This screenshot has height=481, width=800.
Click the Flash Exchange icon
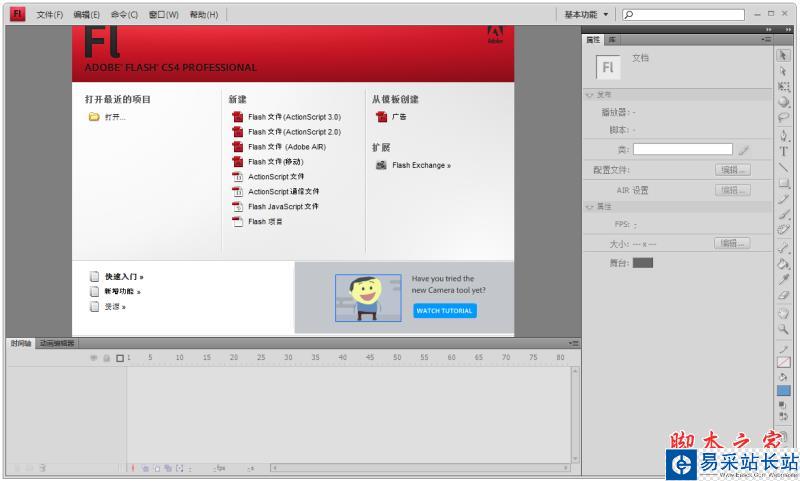tap(381, 165)
